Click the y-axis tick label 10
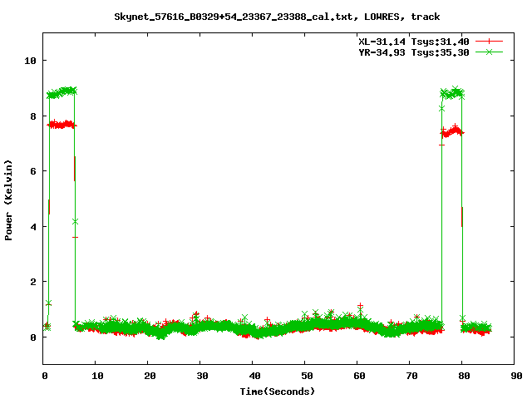 (x=30, y=61)
